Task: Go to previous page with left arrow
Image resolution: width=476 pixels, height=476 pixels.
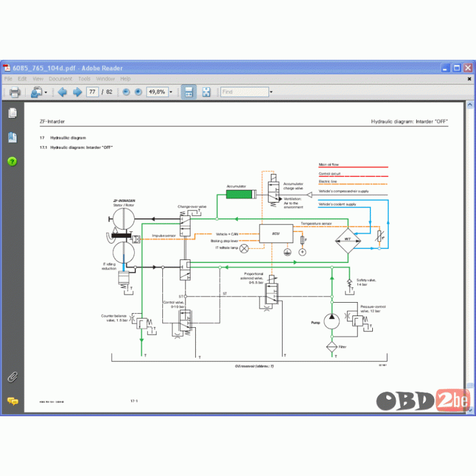Action: [x=62, y=92]
